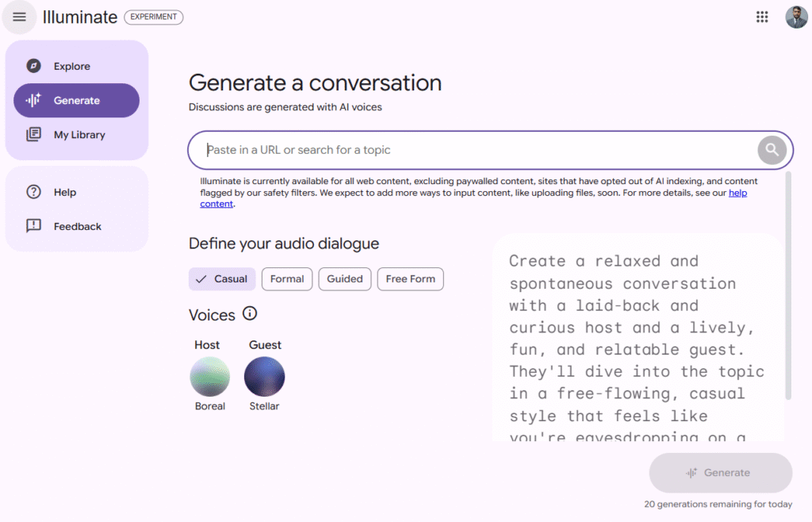Click the Guest label
Viewport: 812px width, 522px height.
(265, 345)
